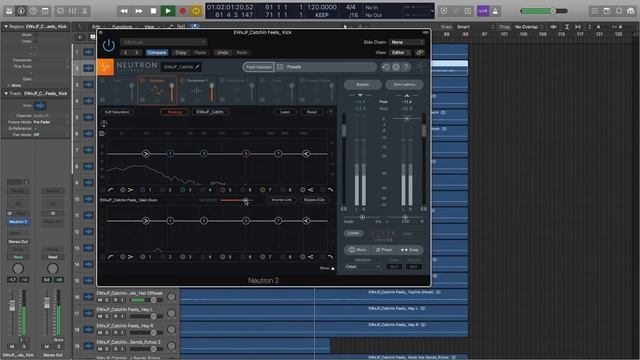
Task: Toggle the Inspector icon in control bar
Action: point(21,11)
